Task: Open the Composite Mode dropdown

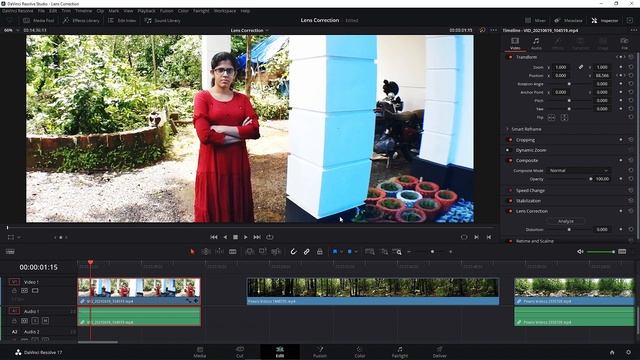Action: [x=578, y=171]
